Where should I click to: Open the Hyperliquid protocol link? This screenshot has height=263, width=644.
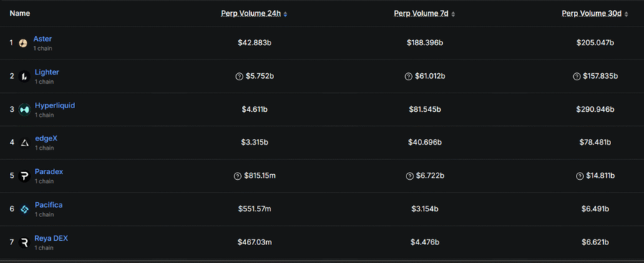(x=55, y=106)
